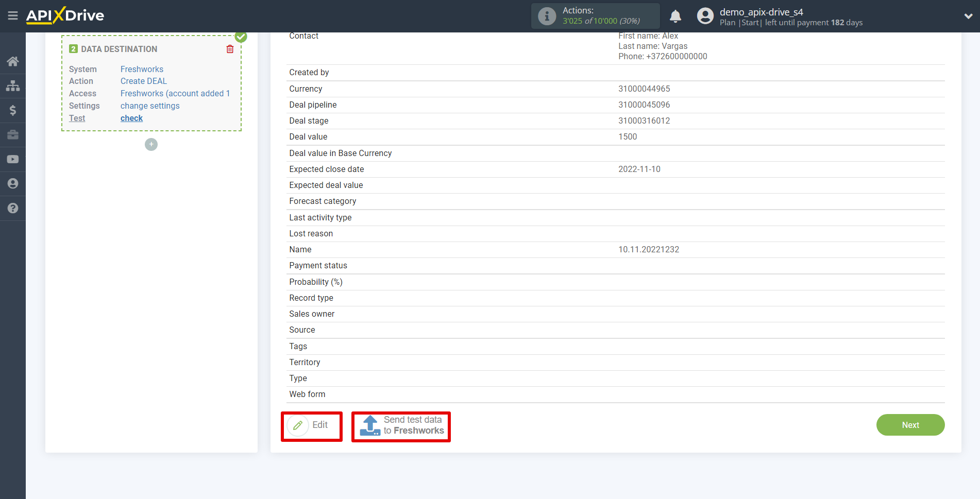Click the Tags row label

(298, 346)
